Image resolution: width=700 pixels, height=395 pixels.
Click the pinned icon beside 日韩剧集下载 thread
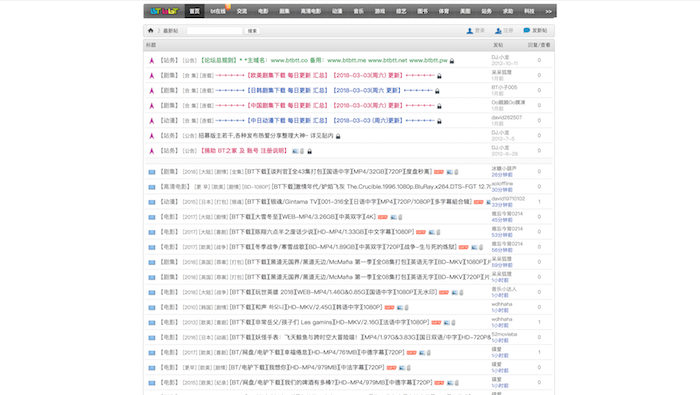[x=152, y=91]
